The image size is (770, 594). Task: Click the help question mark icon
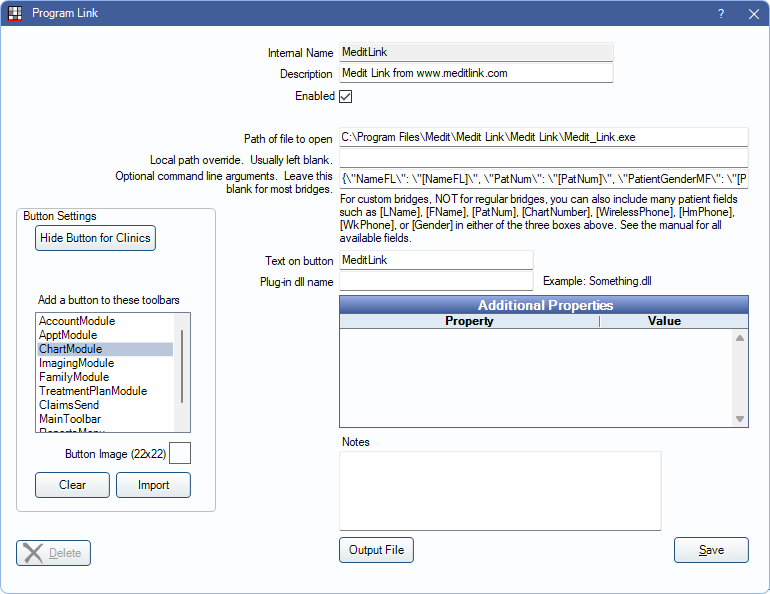coord(721,14)
